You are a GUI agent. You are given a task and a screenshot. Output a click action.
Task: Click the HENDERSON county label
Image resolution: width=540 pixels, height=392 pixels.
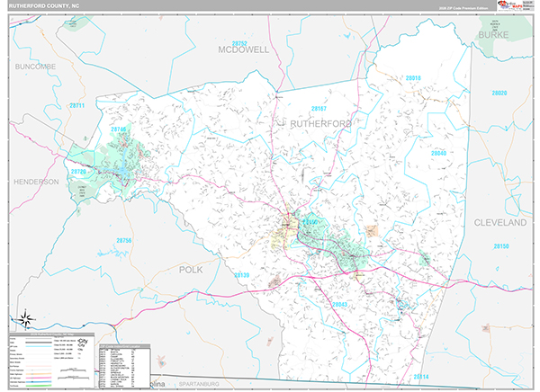click(36, 182)
